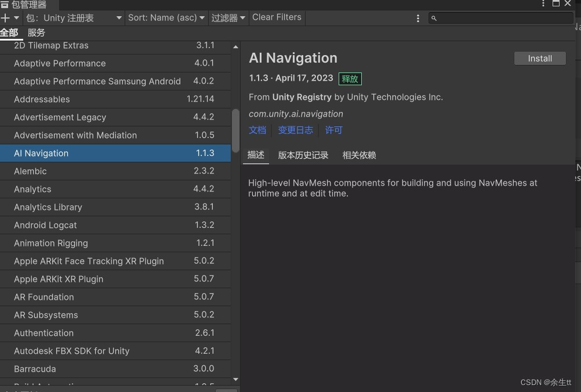581x392 pixels.
Task: Click the Clear Filters button
Action: pos(277,17)
